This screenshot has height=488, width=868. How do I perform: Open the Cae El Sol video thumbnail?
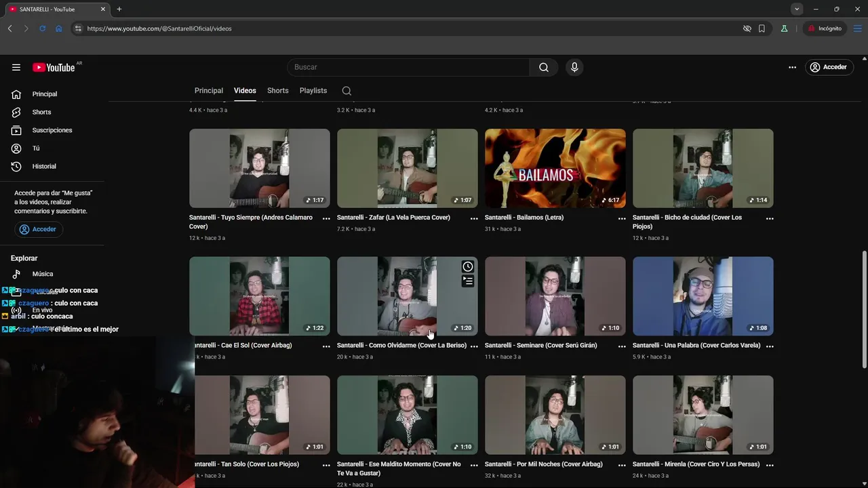coord(260,296)
